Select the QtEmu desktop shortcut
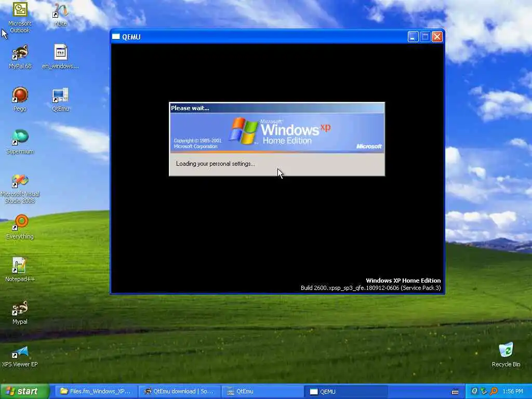 (x=60, y=100)
